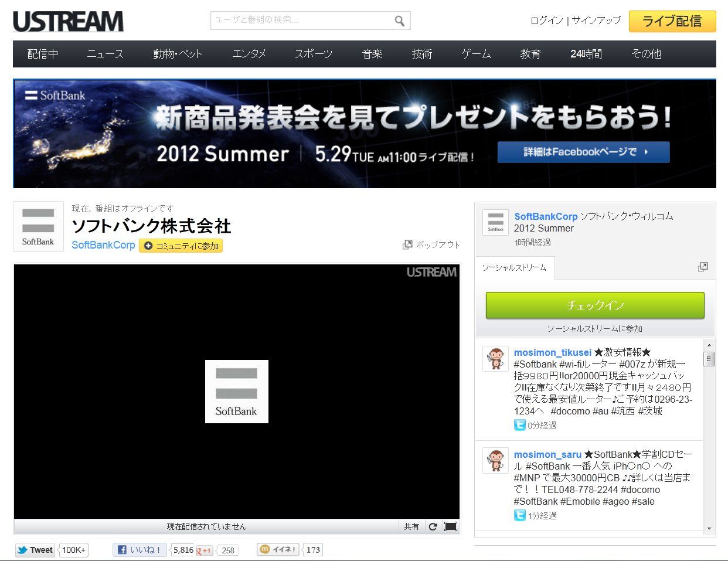This screenshot has height=561, width=728.
Task: Select the ゲーム category
Action: point(476,54)
